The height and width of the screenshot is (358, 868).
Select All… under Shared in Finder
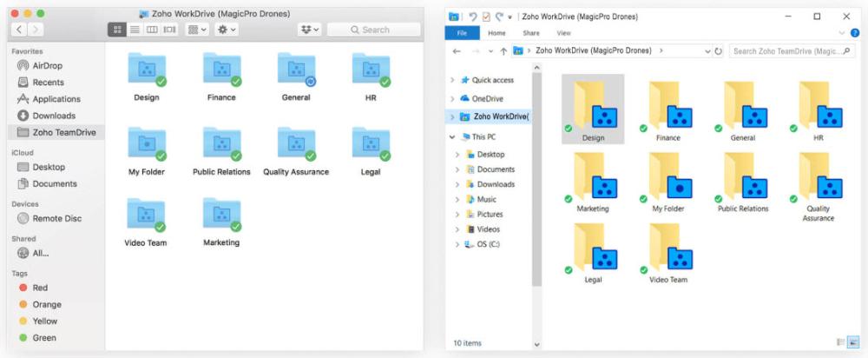tap(33, 253)
